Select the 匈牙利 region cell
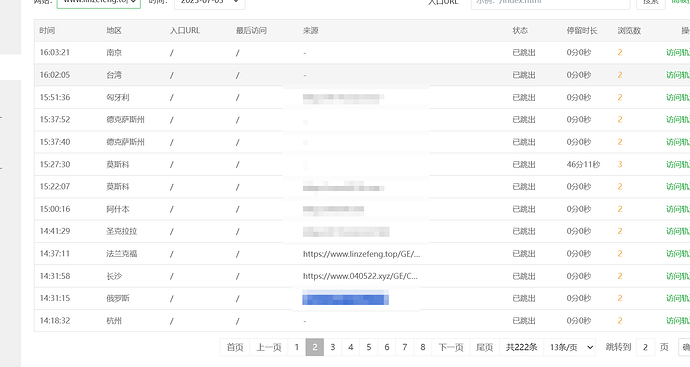 pos(117,97)
